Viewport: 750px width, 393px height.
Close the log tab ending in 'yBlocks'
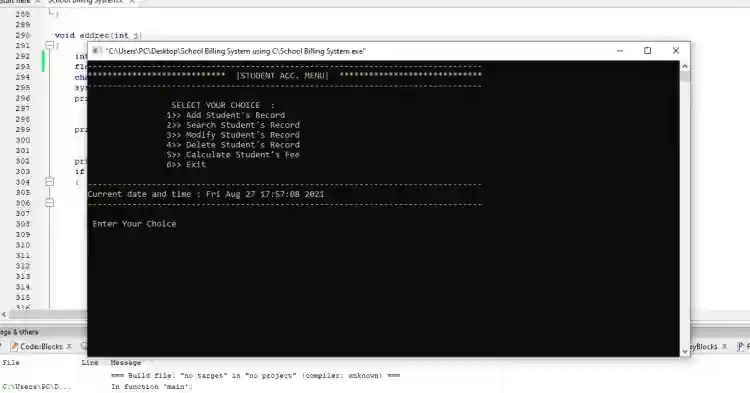coord(724,346)
